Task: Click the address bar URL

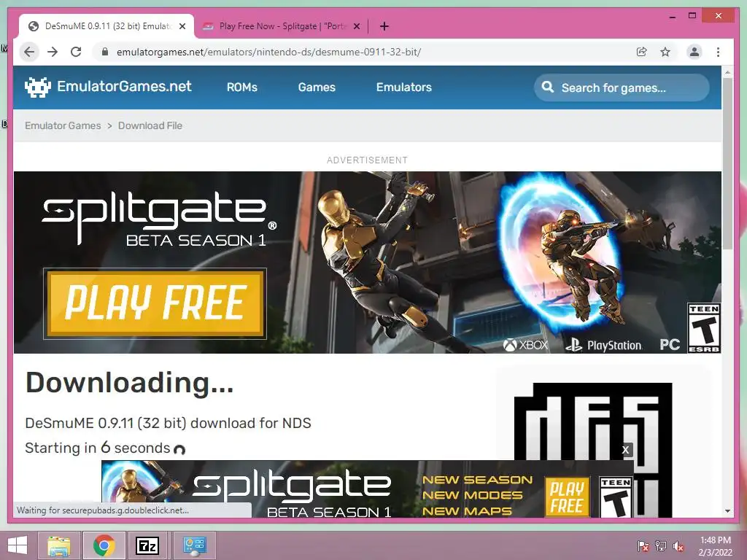Action: (268, 52)
